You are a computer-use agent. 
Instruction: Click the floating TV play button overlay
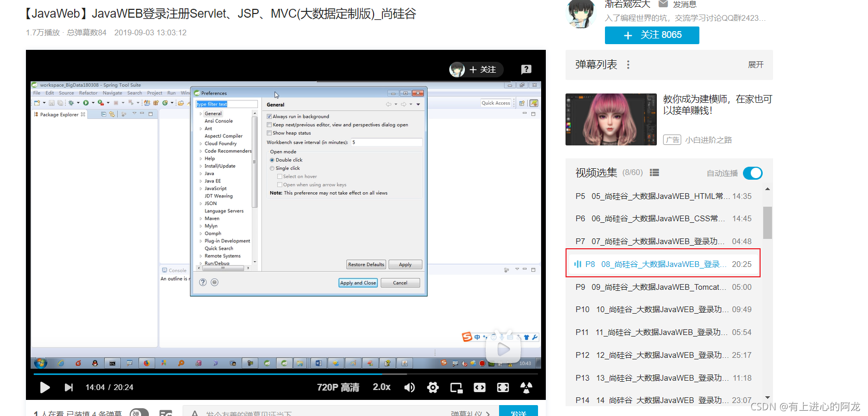pos(503,347)
